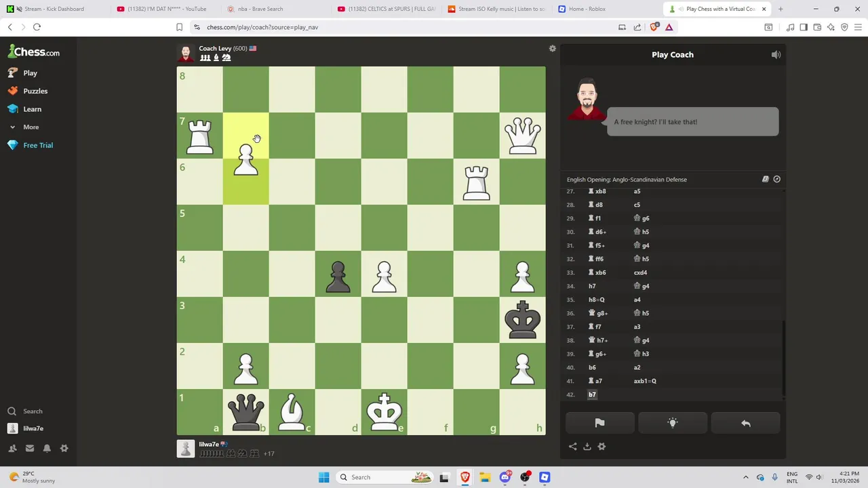Share the game via share icon
This screenshot has width=868, height=488.
[x=573, y=447]
